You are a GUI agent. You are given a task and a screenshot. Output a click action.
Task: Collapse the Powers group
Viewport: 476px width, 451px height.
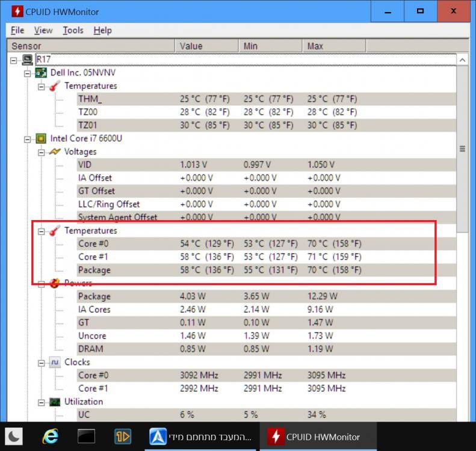(x=42, y=284)
